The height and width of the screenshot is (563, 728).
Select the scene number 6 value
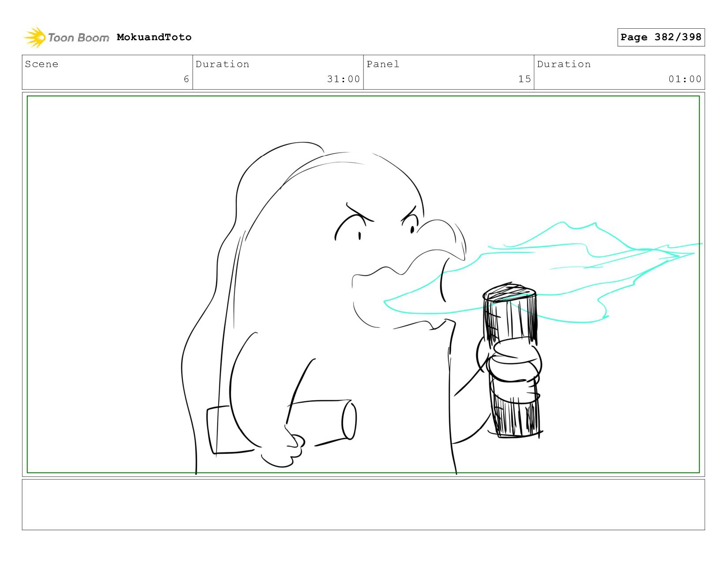[186, 79]
